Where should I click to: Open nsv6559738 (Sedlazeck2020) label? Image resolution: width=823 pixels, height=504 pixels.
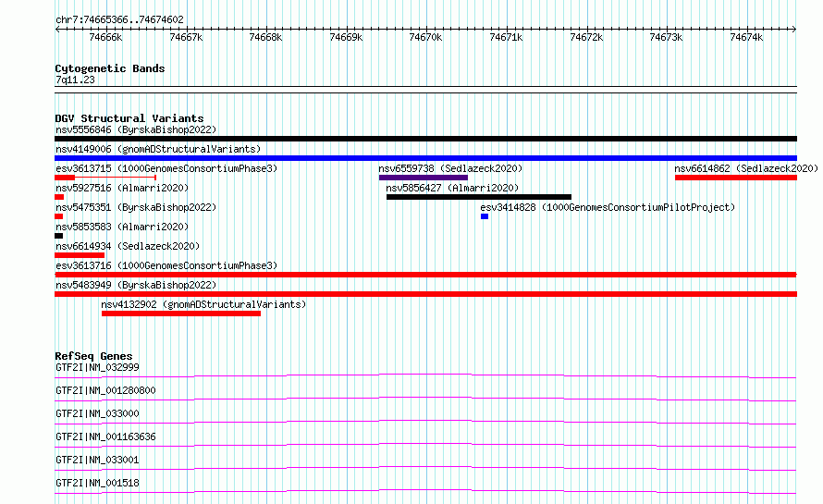point(450,168)
